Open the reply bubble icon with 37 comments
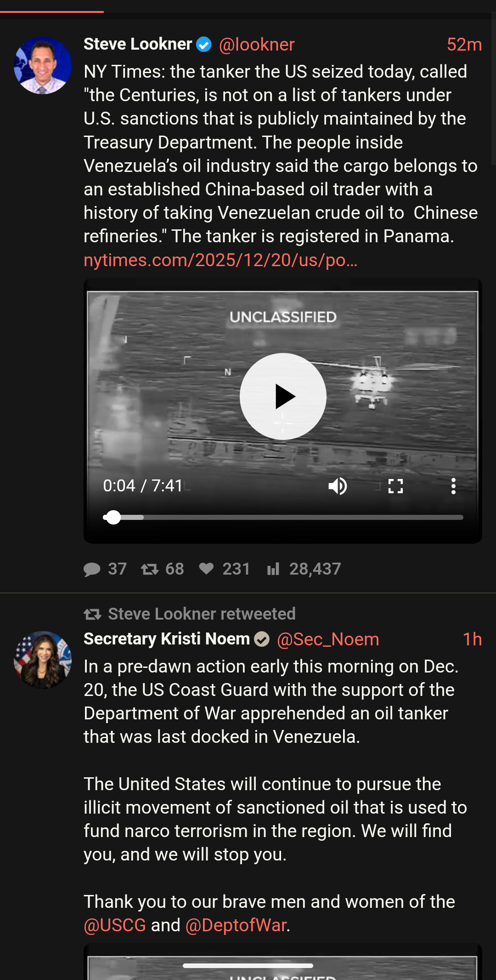 (92, 570)
